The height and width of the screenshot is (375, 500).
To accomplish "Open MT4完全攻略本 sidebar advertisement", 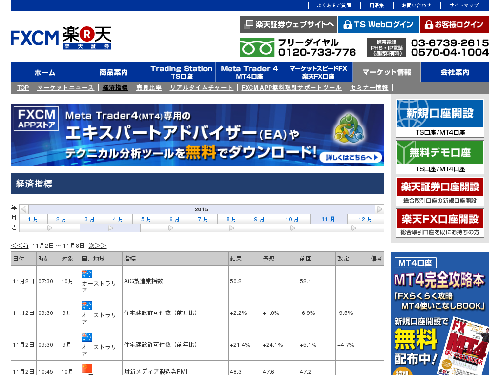I will coord(440,313).
